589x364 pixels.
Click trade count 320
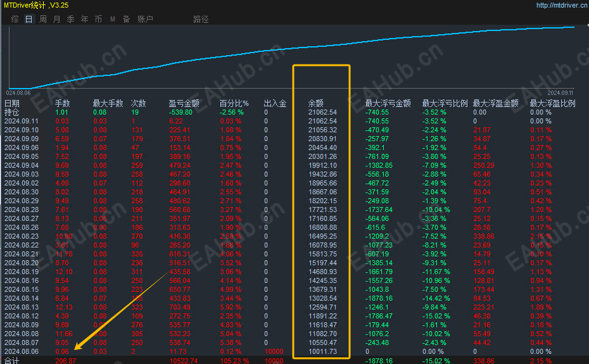(137, 254)
